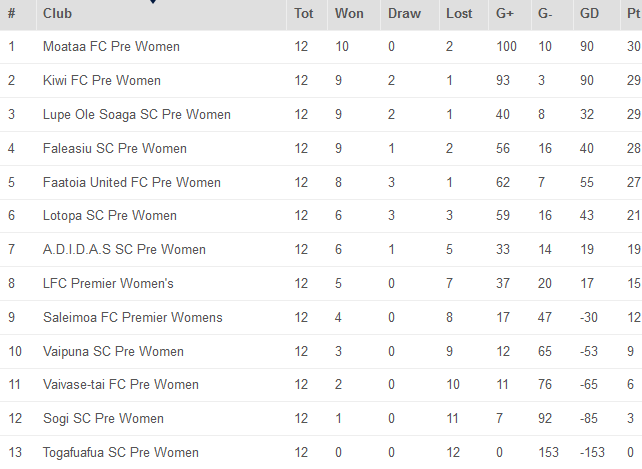The width and height of the screenshot is (642, 469).
Task: Click Vaivase-tai FC Pre Women
Action: pyautogui.click(x=121, y=385)
